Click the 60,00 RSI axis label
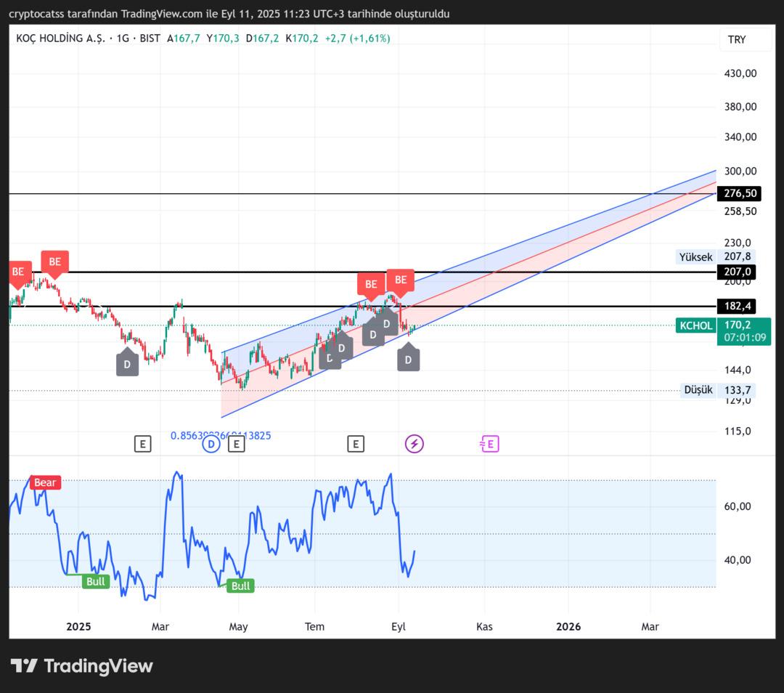 [738, 506]
